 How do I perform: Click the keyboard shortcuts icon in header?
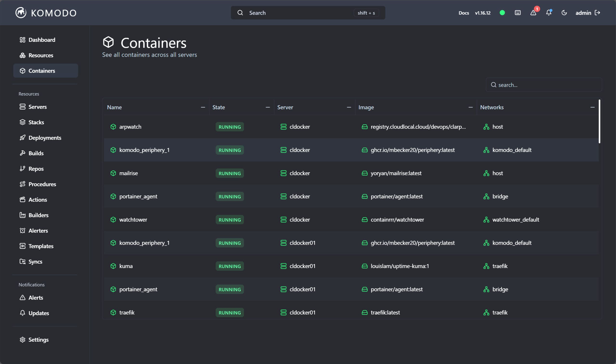tap(517, 13)
